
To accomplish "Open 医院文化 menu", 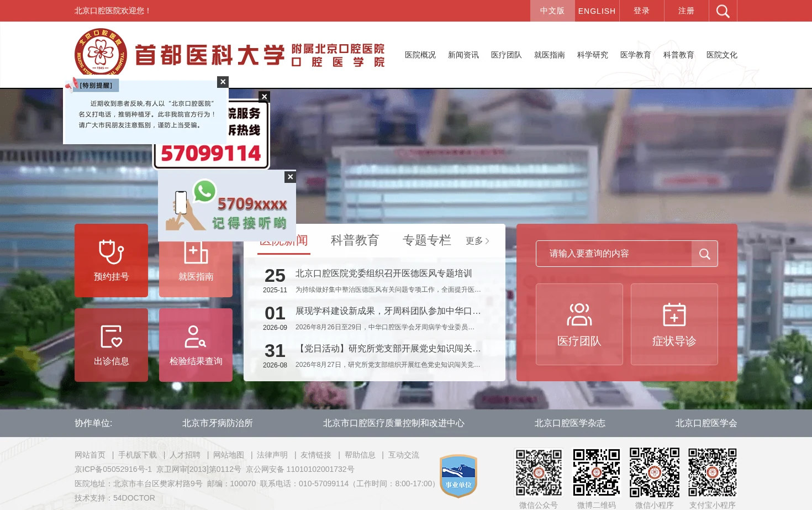I will click(x=722, y=55).
